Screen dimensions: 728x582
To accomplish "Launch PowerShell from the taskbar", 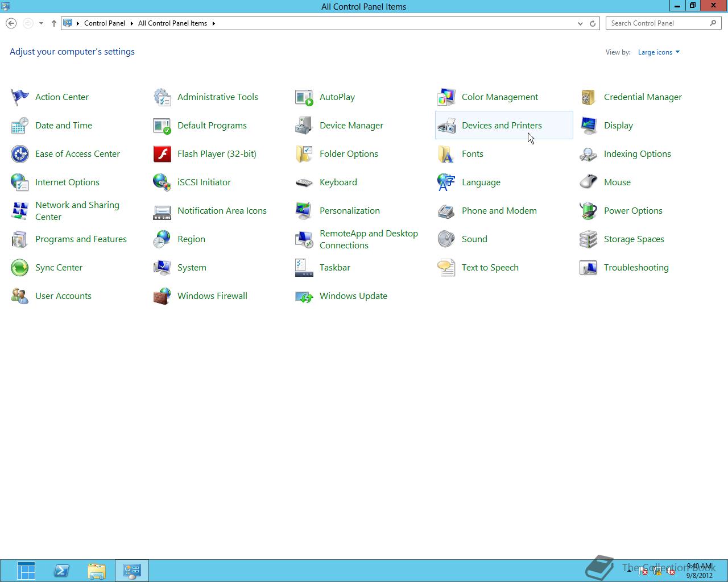I will (x=61, y=571).
